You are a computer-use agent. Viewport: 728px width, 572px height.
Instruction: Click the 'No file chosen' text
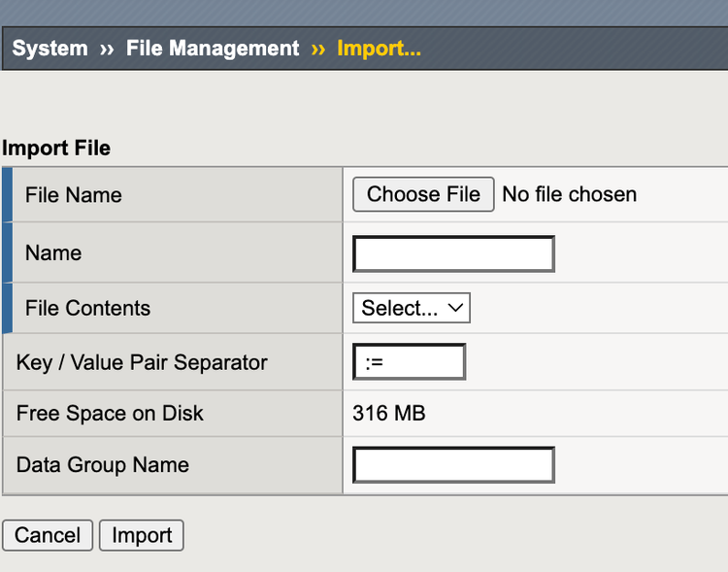coord(570,194)
